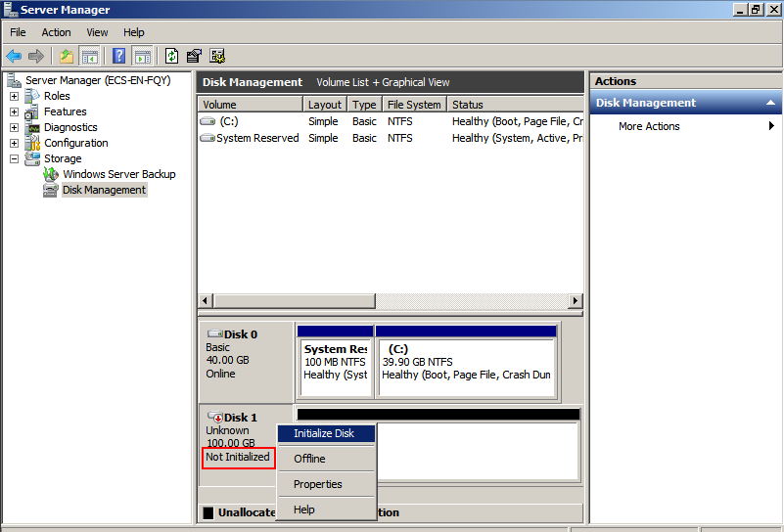Click the Disk Management actions header
Screen dimensions: 784x532
click(x=686, y=103)
